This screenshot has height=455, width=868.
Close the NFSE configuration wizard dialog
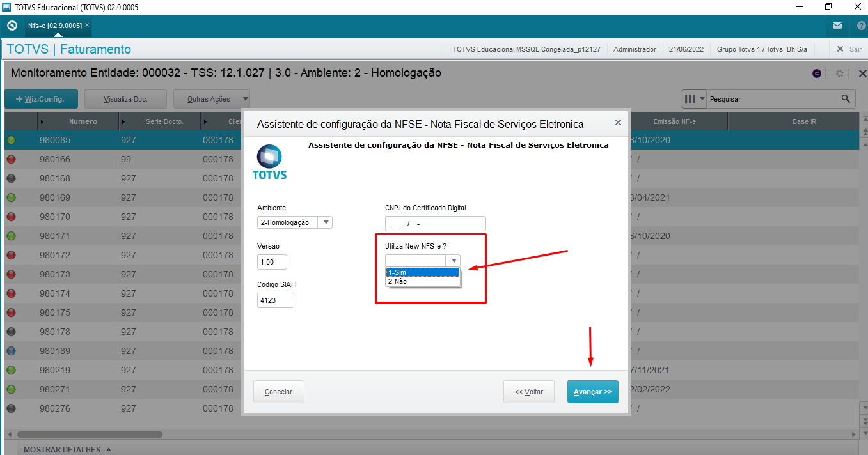coord(618,123)
